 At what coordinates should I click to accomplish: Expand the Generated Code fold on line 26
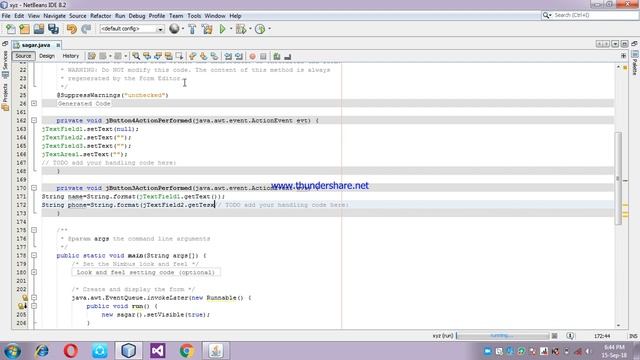click(34, 104)
